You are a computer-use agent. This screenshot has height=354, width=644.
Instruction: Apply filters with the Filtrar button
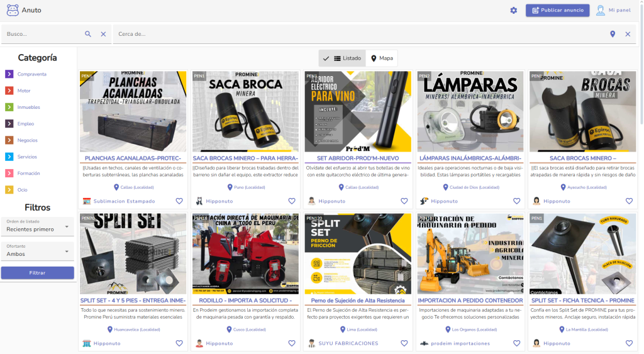pyautogui.click(x=37, y=273)
